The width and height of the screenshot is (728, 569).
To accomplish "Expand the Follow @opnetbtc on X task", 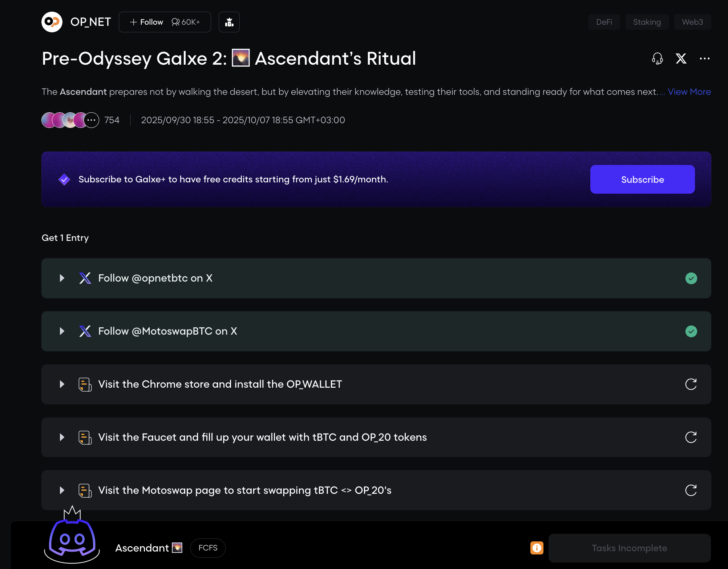I will coord(62,278).
